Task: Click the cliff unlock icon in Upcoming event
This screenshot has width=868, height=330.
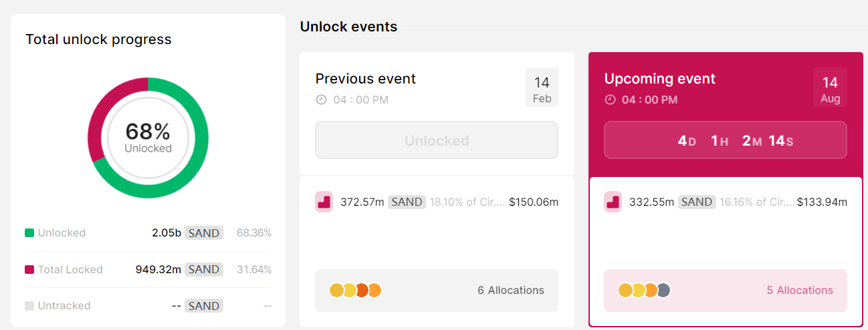Action: tap(613, 202)
